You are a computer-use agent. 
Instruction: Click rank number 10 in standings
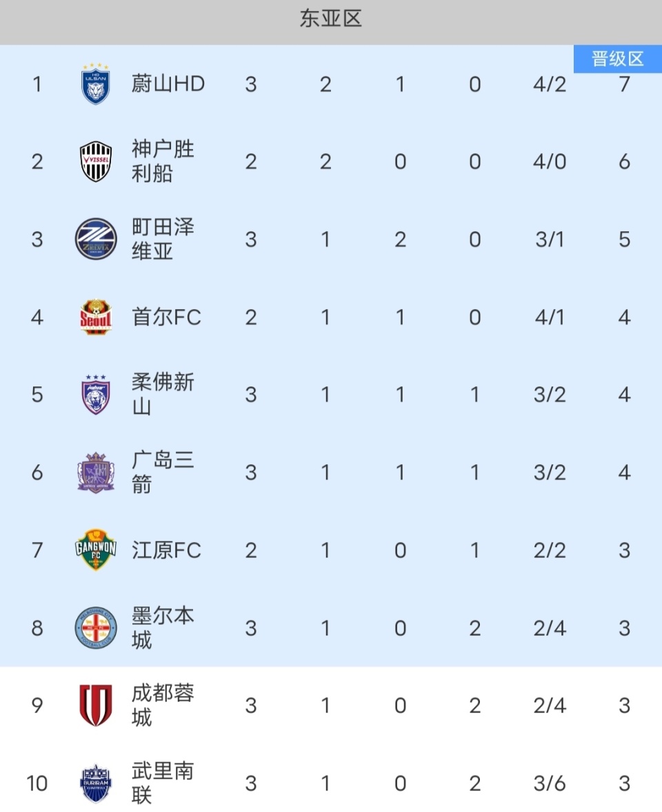point(37,783)
